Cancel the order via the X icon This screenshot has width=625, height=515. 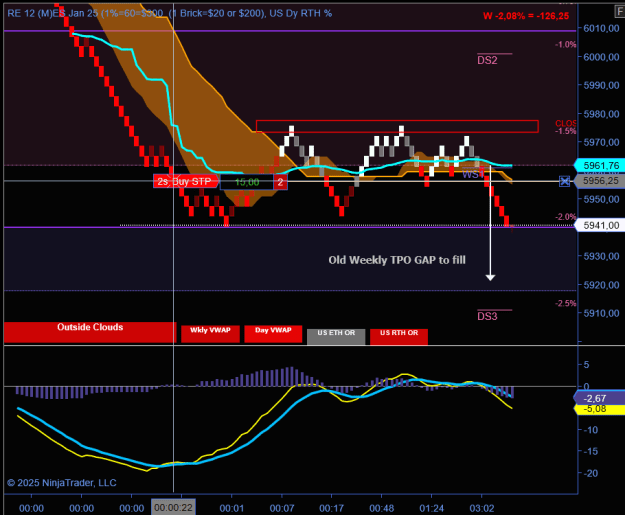pos(564,181)
